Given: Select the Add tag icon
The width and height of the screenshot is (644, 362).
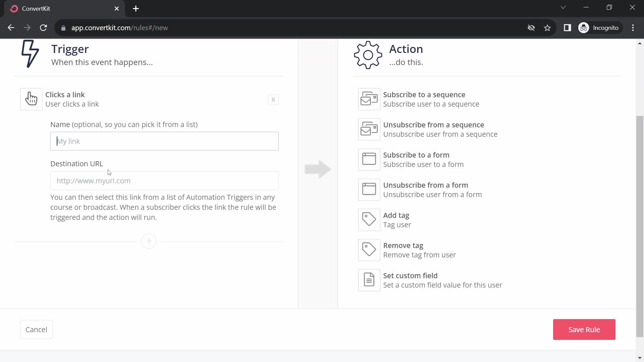Looking at the screenshot, I should coord(370,220).
